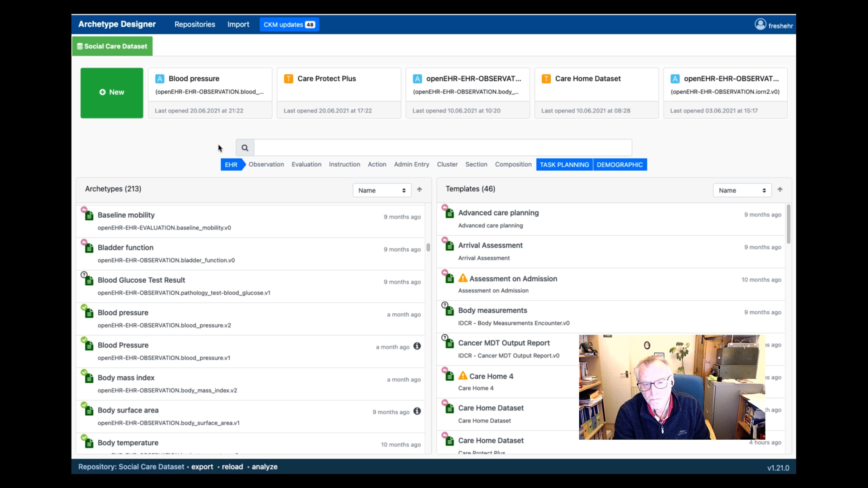Click Advanced care planning template icon

point(450,213)
